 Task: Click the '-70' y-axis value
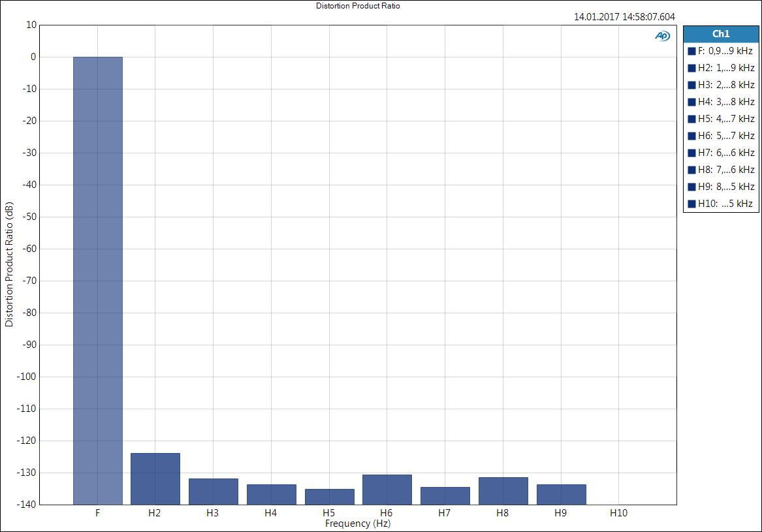[29, 281]
